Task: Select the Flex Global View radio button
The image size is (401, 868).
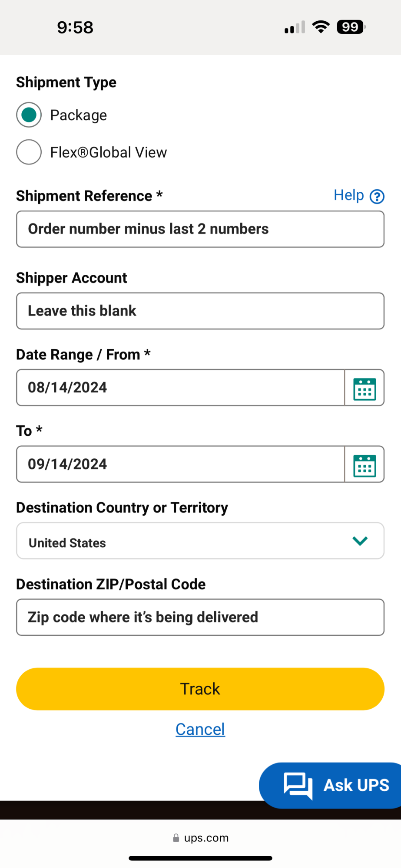Action: [x=29, y=152]
